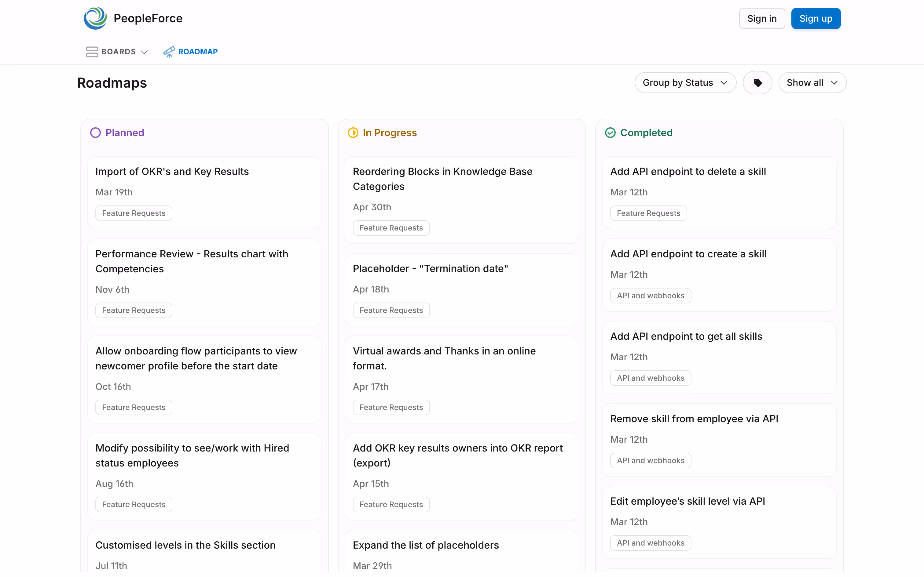Click the Roadmap telescope icon
Viewport: 924px width, 577px height.
tap(169, 52)
